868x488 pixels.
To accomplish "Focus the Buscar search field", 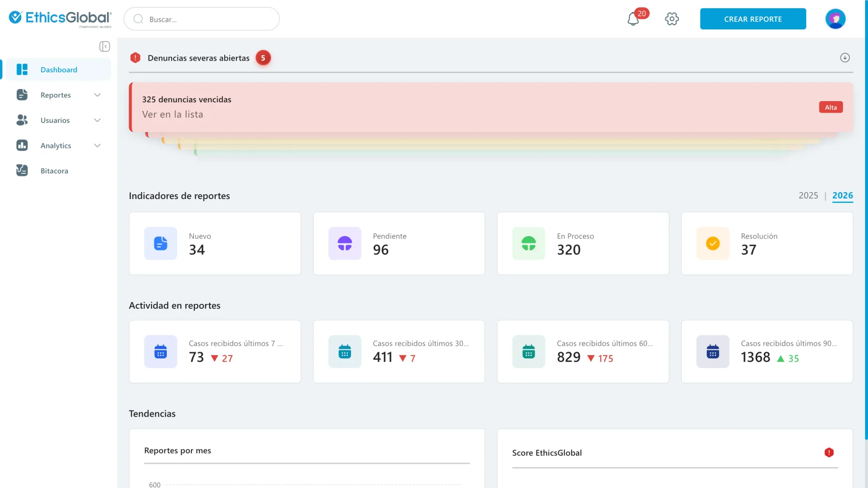I will [x=202, y=19].
